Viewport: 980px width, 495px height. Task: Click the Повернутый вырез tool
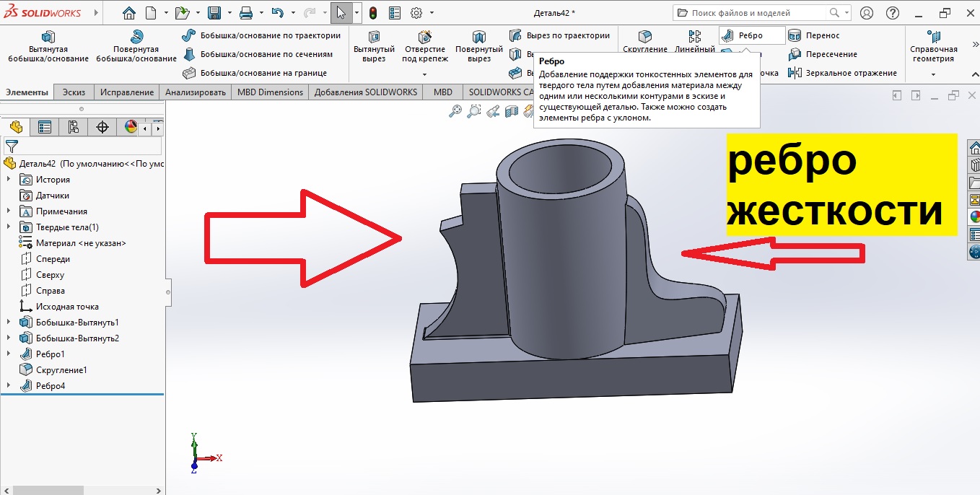tap(479, 48)
